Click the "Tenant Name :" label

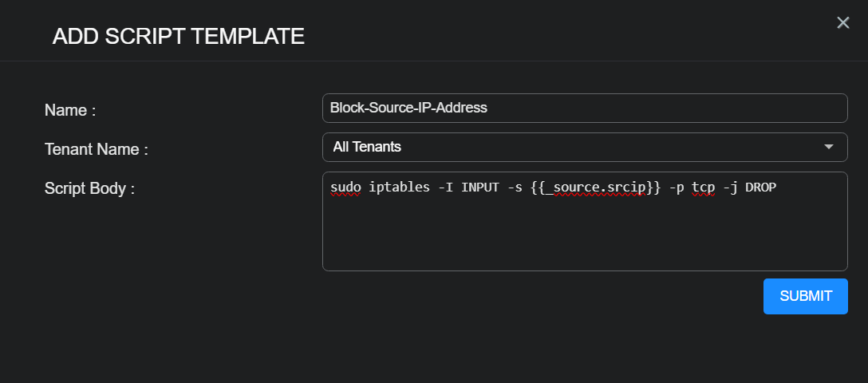(97, 149)
